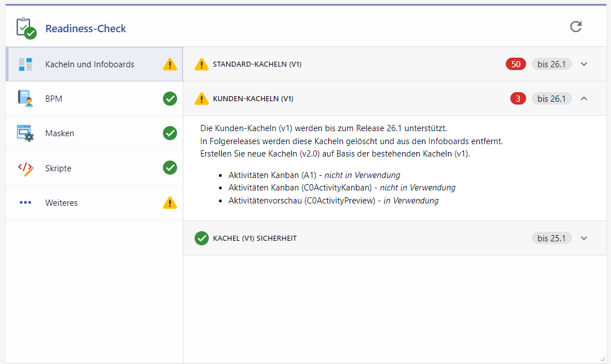Click the refresh icon at top right
The image size is (611, 364).
575,27
